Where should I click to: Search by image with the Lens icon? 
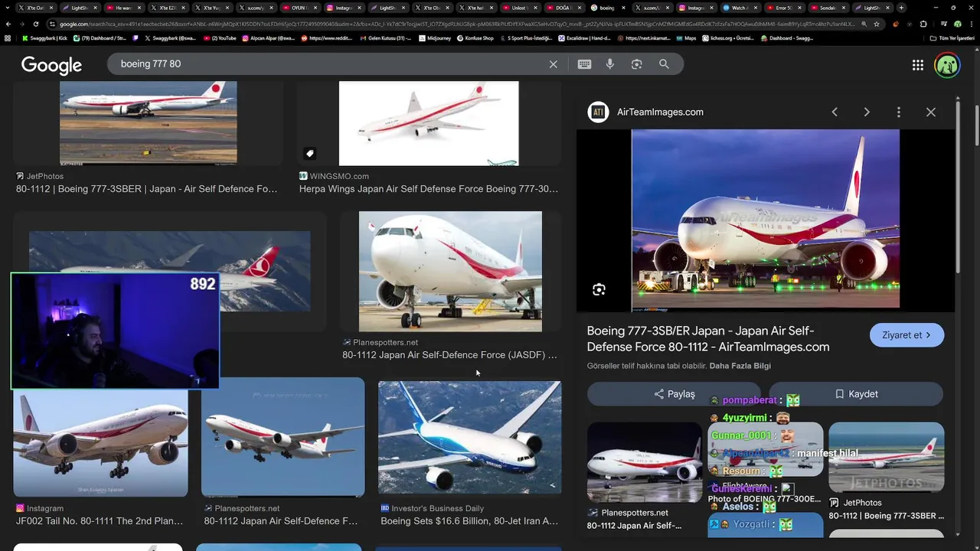pyautogui.click(x=636, y=64)
